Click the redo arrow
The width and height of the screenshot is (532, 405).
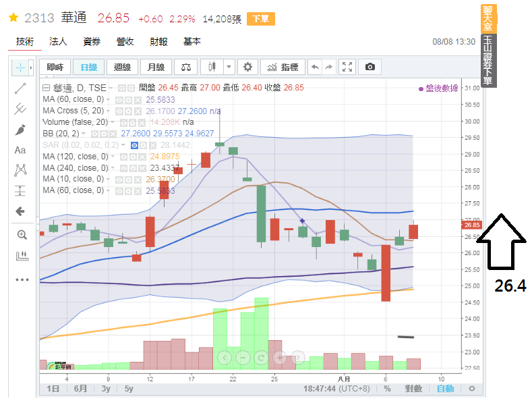coord(329,67)
